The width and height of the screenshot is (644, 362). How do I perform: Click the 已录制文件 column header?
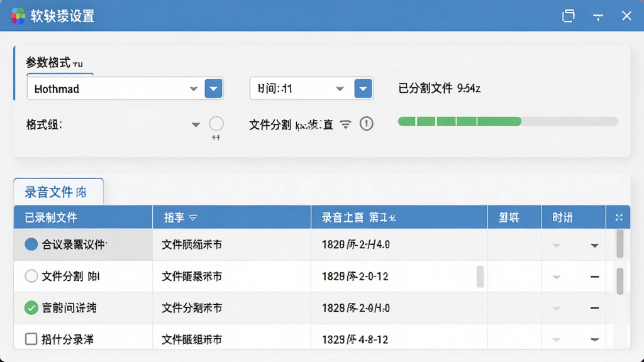pos(84,217)
